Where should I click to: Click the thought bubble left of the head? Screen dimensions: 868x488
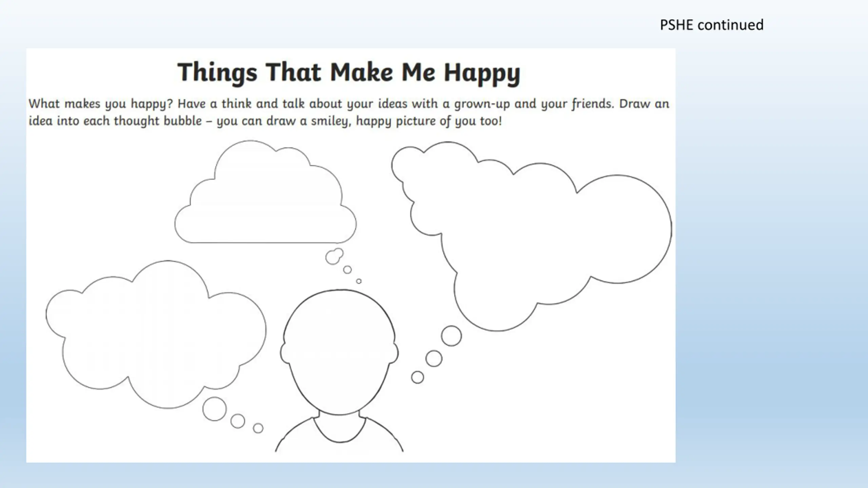pyautogui.click(x=156, y=334)
